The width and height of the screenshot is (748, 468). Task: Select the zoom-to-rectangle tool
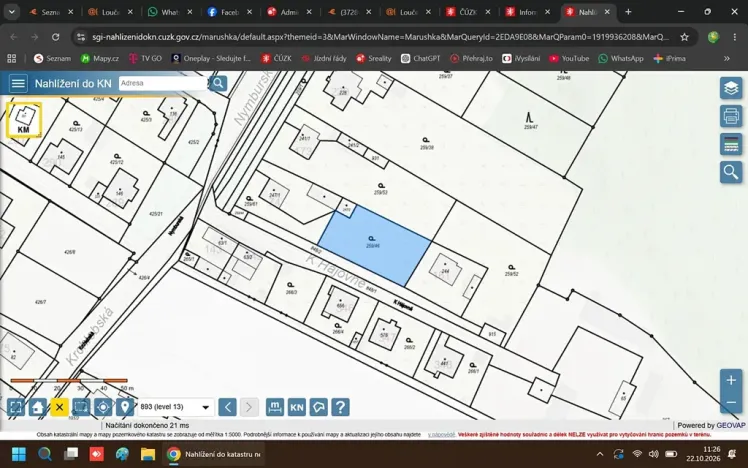click(81, 407)
